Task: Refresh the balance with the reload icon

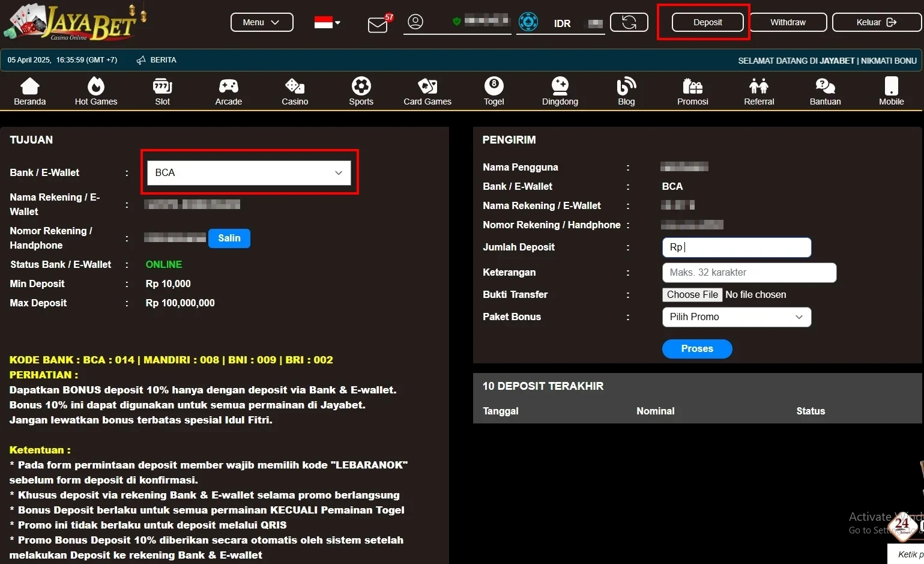Action: click(629, 23)
